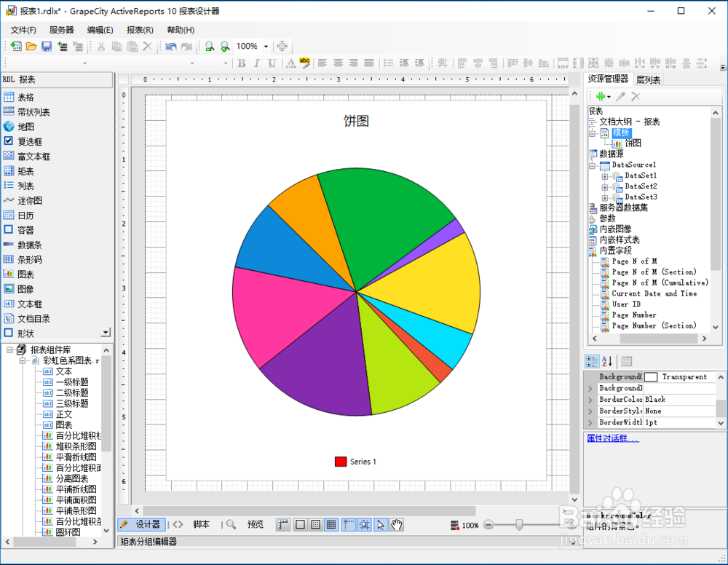The image size is (728, 565).
Task: Click the red Series 1 legend swatch
Action: coord(341,462)
